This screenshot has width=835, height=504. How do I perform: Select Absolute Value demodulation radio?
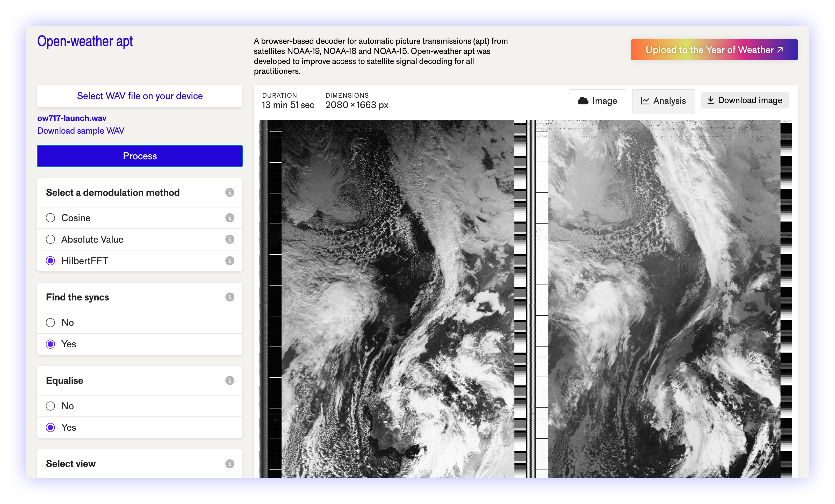tap(51, 239)
